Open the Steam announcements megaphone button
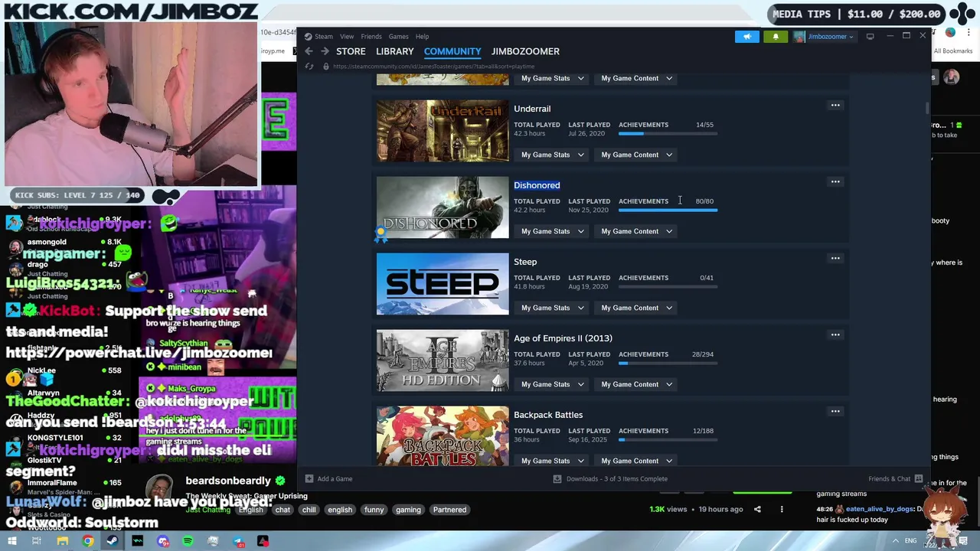The image size is (980, 551). point(746,36)
